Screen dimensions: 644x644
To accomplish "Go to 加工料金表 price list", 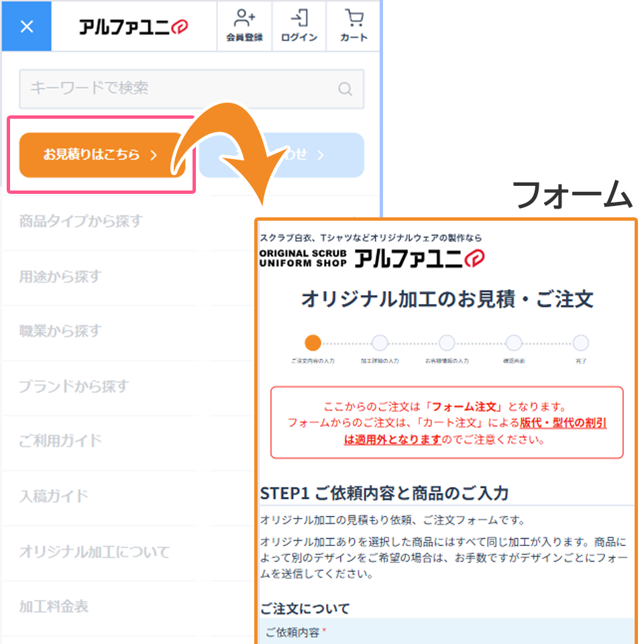I will [54, 606].
